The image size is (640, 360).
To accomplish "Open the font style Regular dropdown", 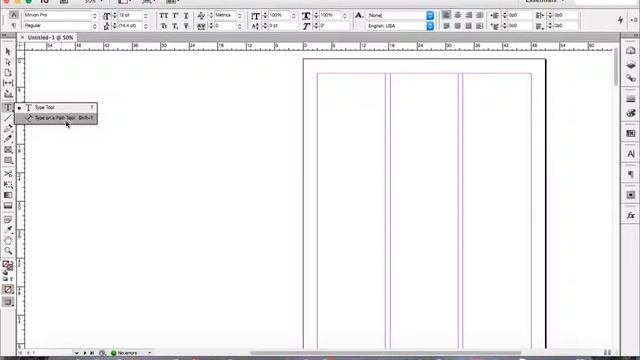I will pos(95,26).
